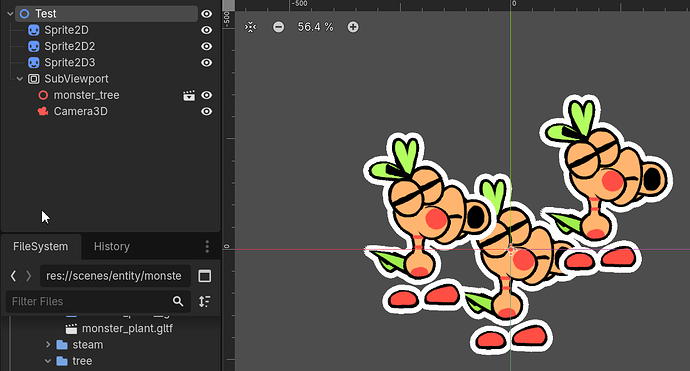Reset zoom via the 56.4 % label
The height and width of the screenshot is (371, 690).
point(316,27)
